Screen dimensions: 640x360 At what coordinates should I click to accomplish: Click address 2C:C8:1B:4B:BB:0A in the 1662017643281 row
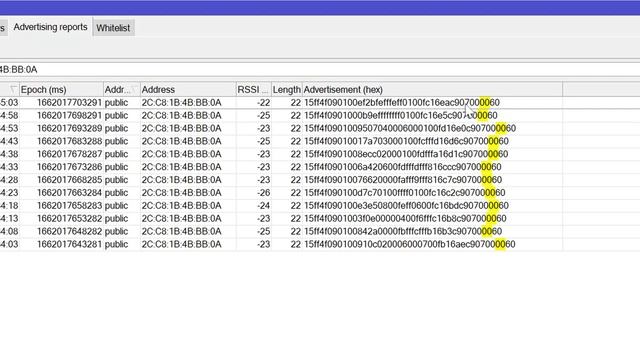[182, 244]
